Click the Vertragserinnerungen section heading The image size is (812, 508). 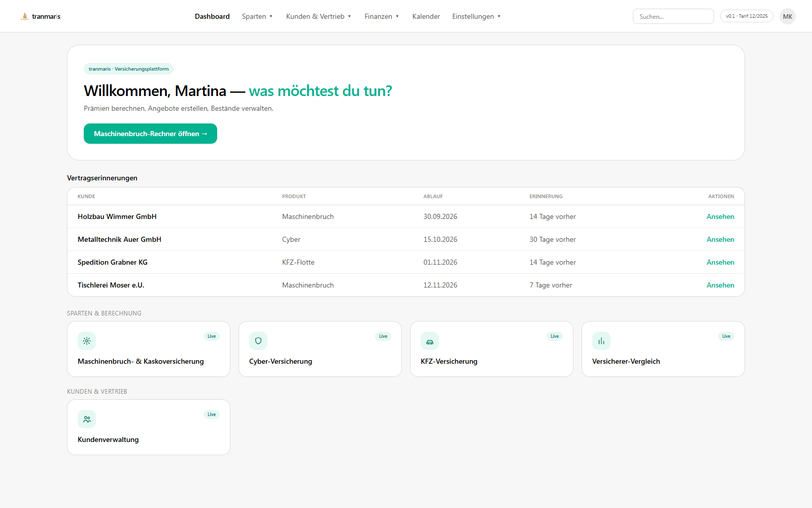(x=102, y=178)
